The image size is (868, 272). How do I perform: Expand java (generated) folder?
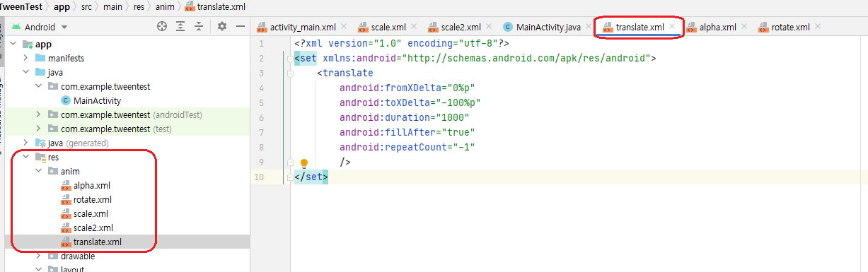26,143
